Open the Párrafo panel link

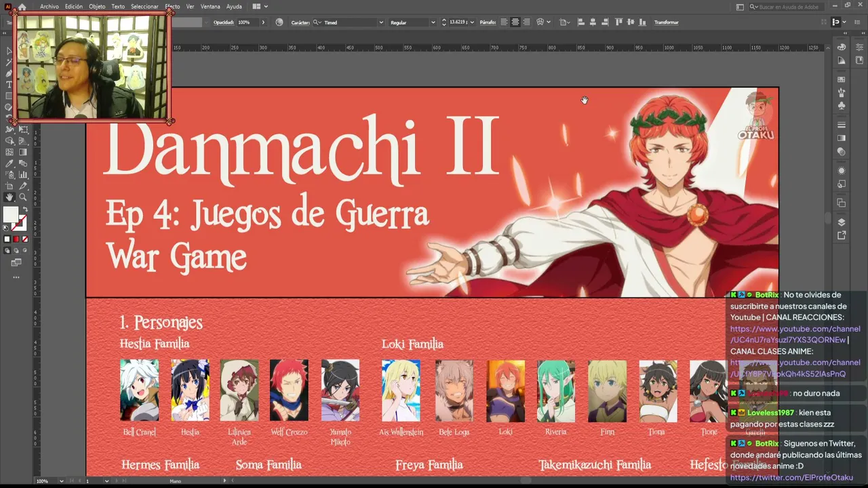(488, 22)
